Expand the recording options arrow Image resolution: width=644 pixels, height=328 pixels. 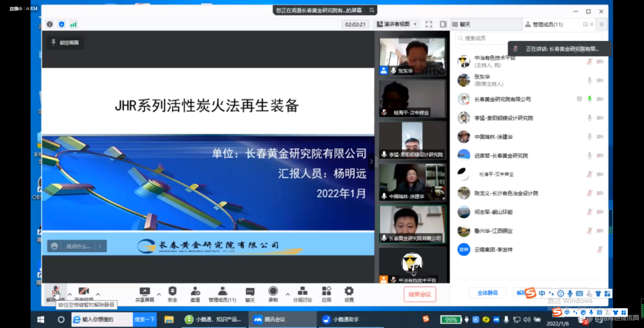tap(288, 293)
